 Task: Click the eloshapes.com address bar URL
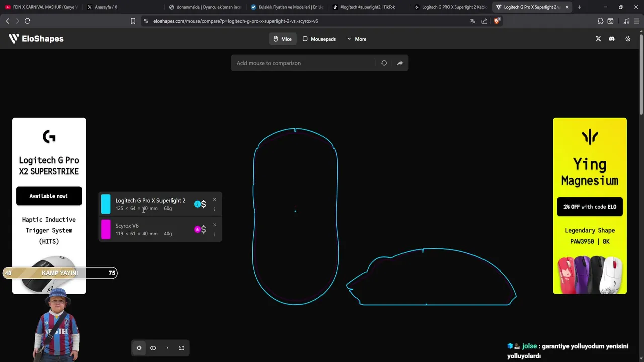(235, 21)
